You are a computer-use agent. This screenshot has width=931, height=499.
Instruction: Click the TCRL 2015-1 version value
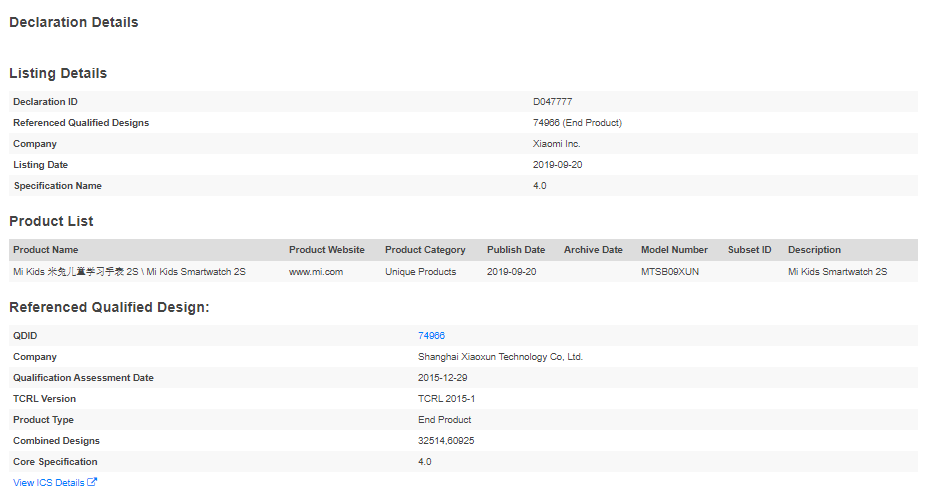[x=446, y=399]
